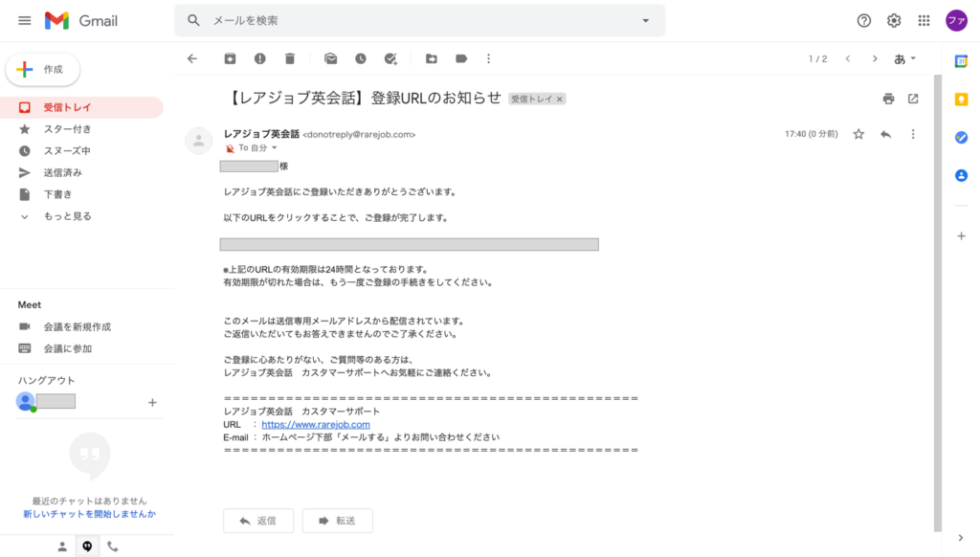Print this email
Image resolution: width=980 pixels, height=557 pixels.
(x=888, y=99)
